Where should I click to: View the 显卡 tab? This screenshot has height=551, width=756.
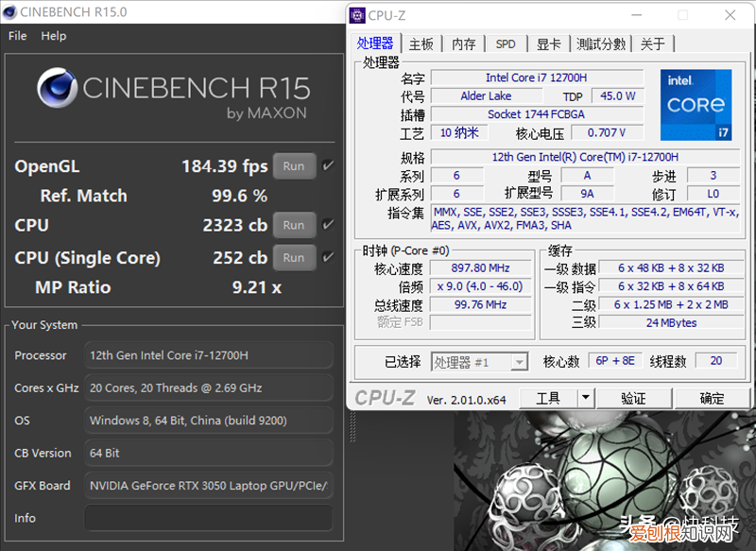point(549,43)
